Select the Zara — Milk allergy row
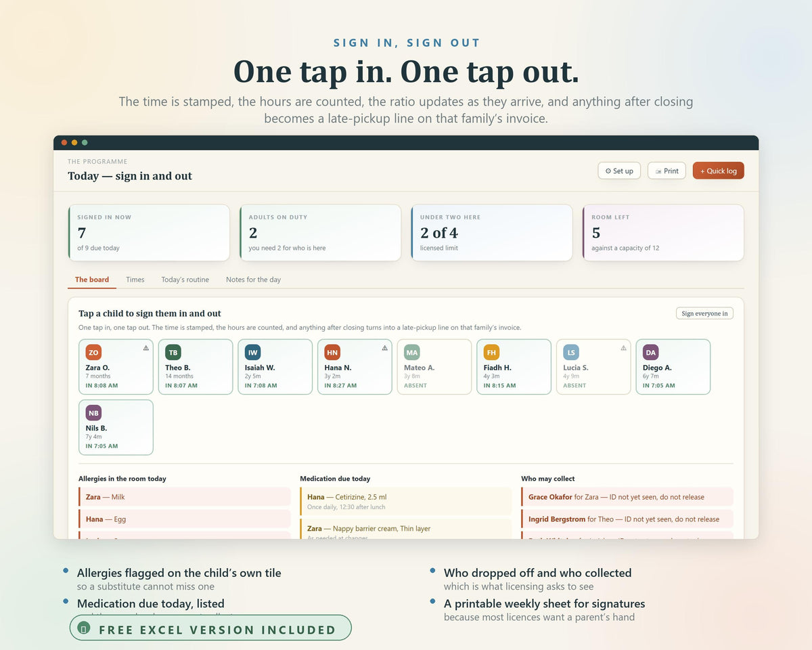 [x=185, y=497]
